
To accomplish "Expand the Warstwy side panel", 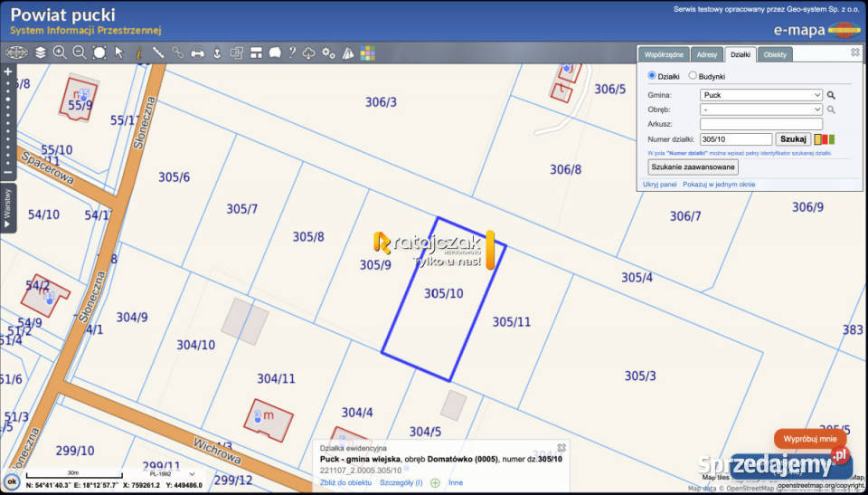I will click(x=8, y=208).
